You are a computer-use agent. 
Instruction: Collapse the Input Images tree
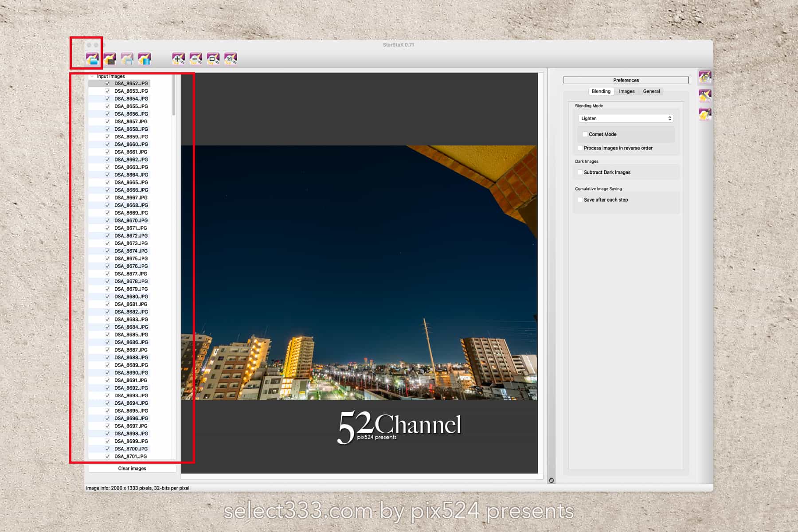tap(92, 76)
